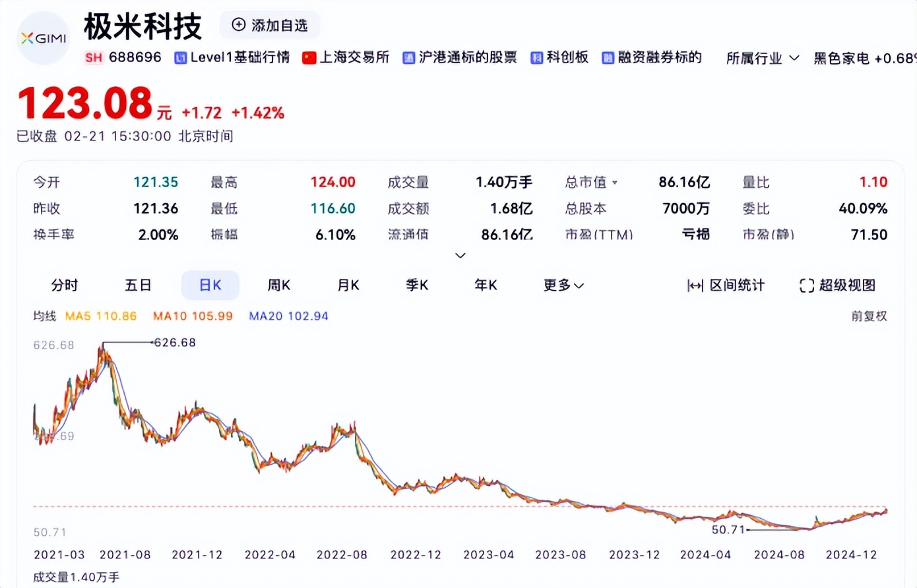This screenshot has height=588, width=917.
Task: Switch to the 五日 chart tab
Action: pos(138,285)
